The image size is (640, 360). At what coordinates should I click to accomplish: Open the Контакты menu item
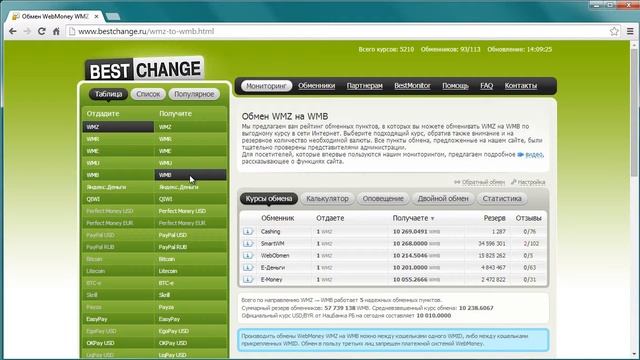pos(521,86)
